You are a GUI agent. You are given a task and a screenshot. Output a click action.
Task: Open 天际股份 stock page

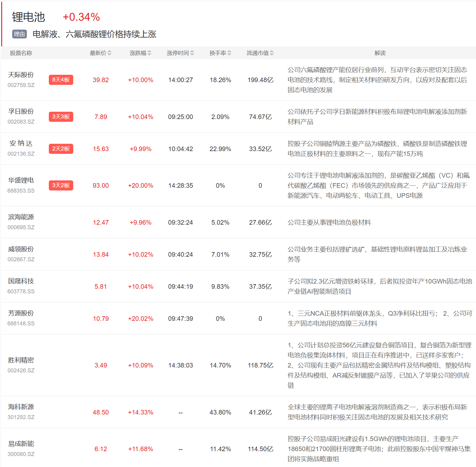point(21,75)
